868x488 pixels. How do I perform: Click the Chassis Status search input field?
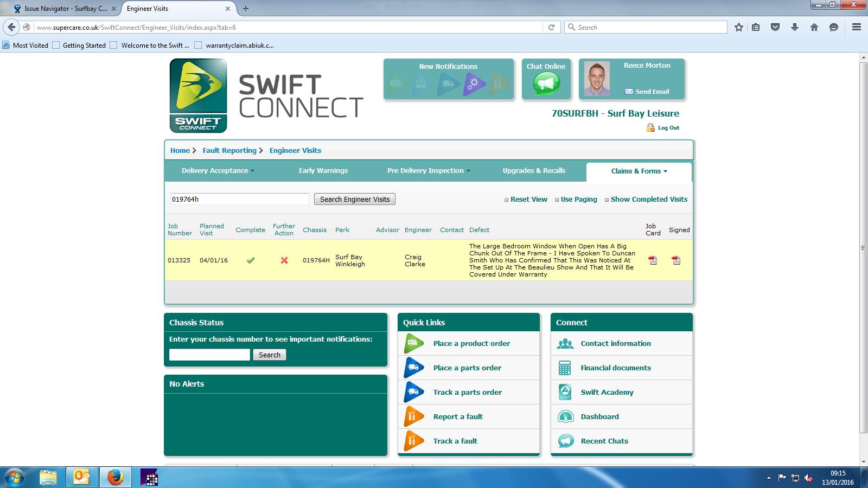click(209, 355)
